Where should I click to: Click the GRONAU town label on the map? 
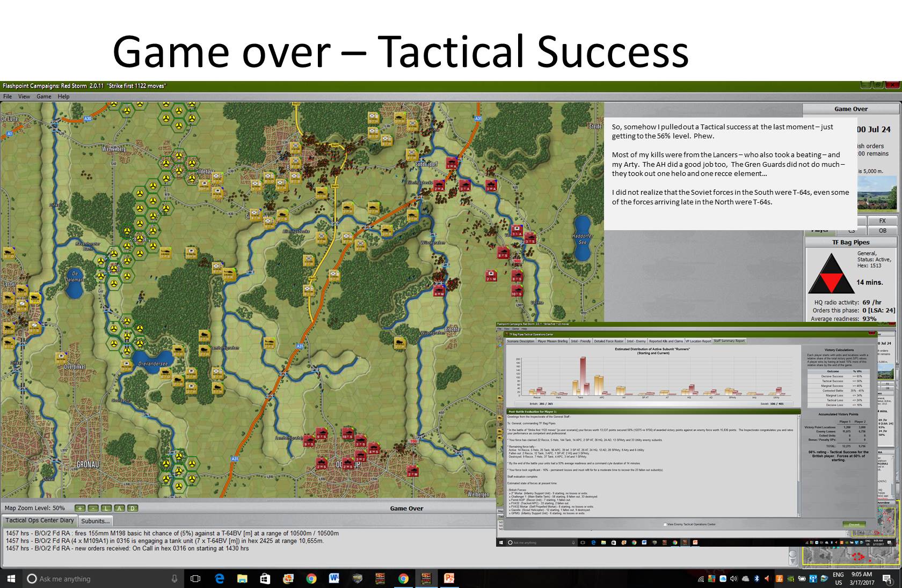pos(89,465)
